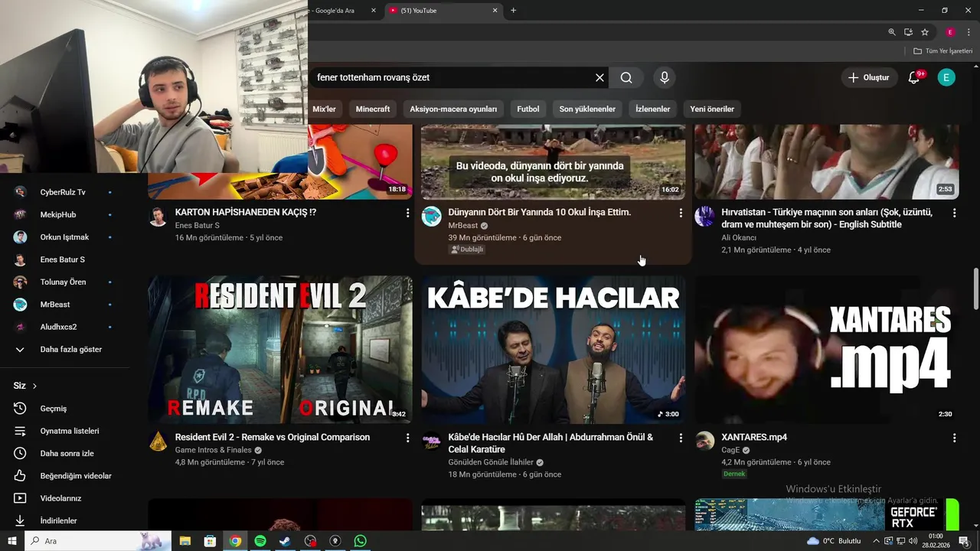980x551 pixels.
Task: Open the Ali Okancı channel name link
Action: (x=739, y=238)
